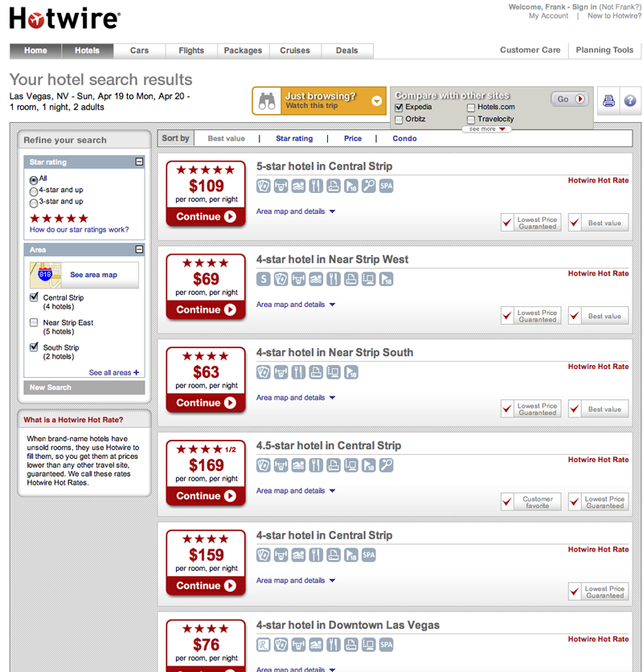The image size is (643, 672).
Task: Click casino cards icon on Near Strip South hotel
Action: [x=263, y=372]
